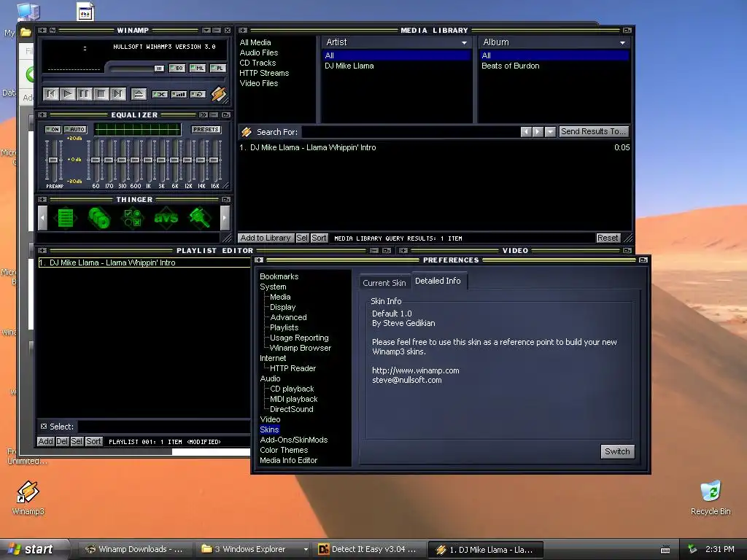Image resolution: width=747 pixels, height=560 pixels.
Task: Switch to the Detailed Info tab
Action: 438,281
